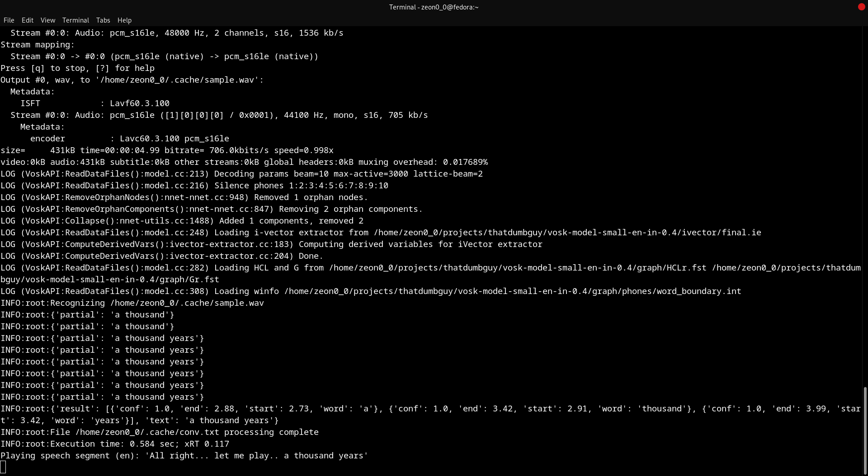Click the terminal cursor block at prompt
868x476 pixels.
click(3, 467)
